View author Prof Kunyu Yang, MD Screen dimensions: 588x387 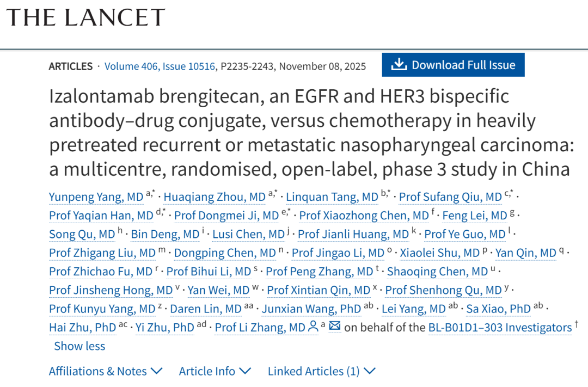click(x=102, y=309)
